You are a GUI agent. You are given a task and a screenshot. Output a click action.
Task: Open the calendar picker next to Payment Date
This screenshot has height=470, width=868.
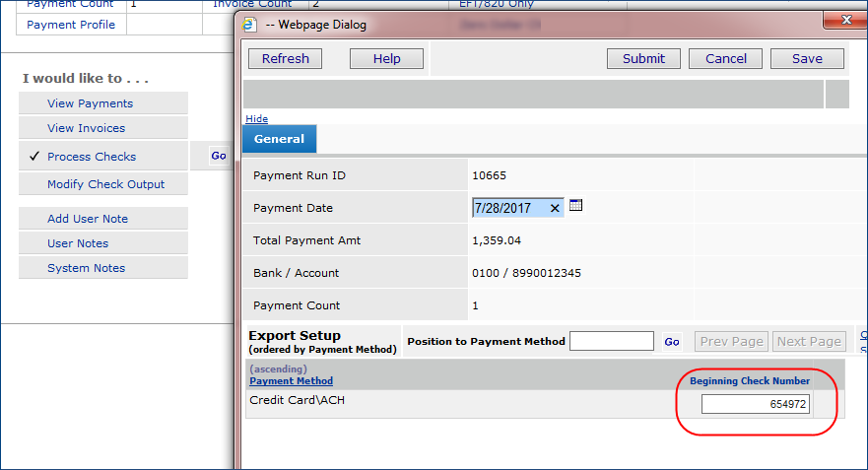[x=576, y=206]
